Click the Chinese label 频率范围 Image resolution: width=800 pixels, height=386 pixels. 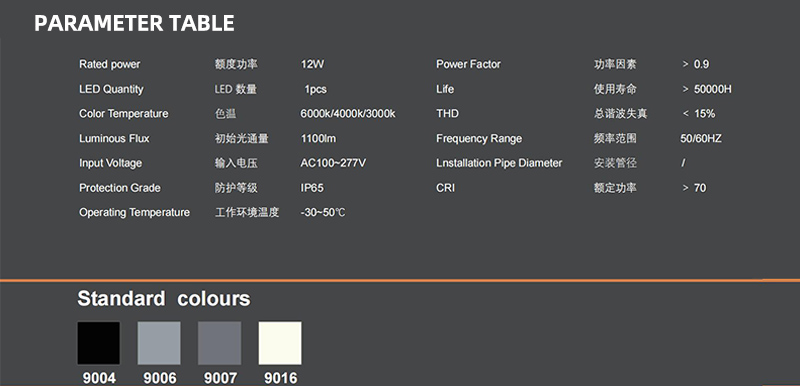point(615,139)
